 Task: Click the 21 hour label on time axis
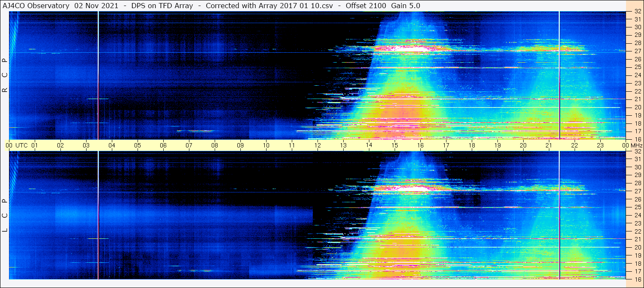[x=548, y=145]
